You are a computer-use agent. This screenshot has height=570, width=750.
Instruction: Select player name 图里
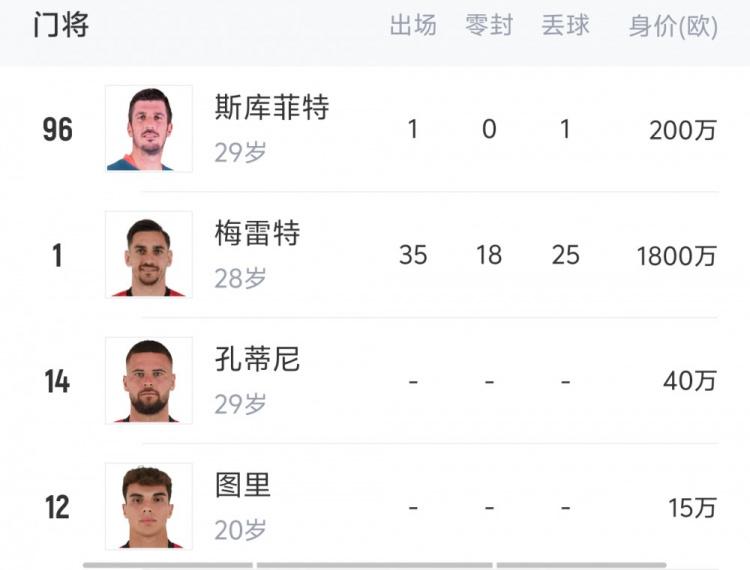[x=243, y=485]
